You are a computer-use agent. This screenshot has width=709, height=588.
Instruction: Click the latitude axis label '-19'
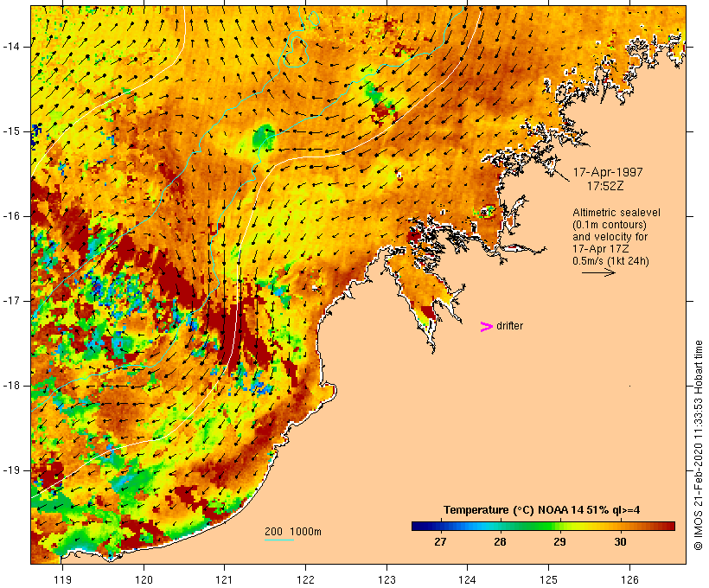click(x=10, y=470)
